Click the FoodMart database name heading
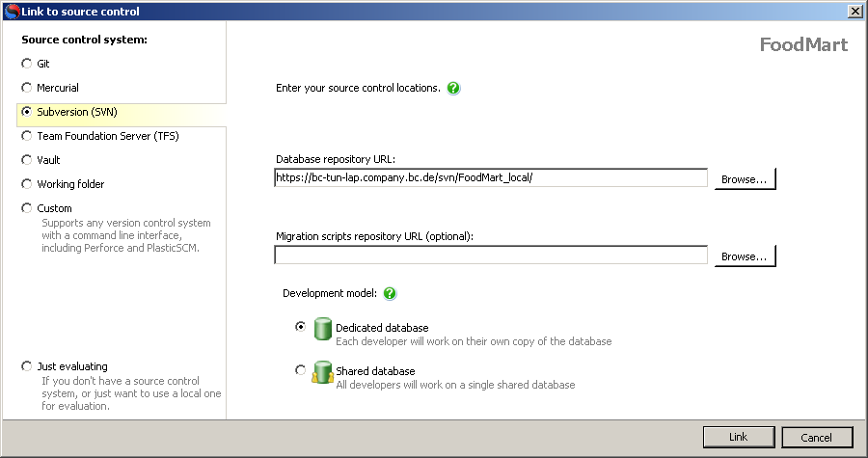Image resolution: width=868 pixels, height=458 pixels. point(803,44)
